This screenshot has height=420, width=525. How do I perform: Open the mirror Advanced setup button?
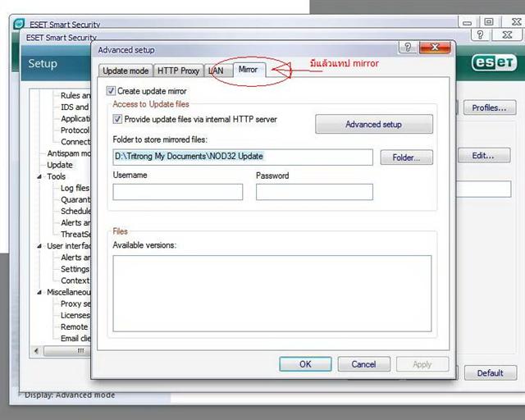coord(374,124)
